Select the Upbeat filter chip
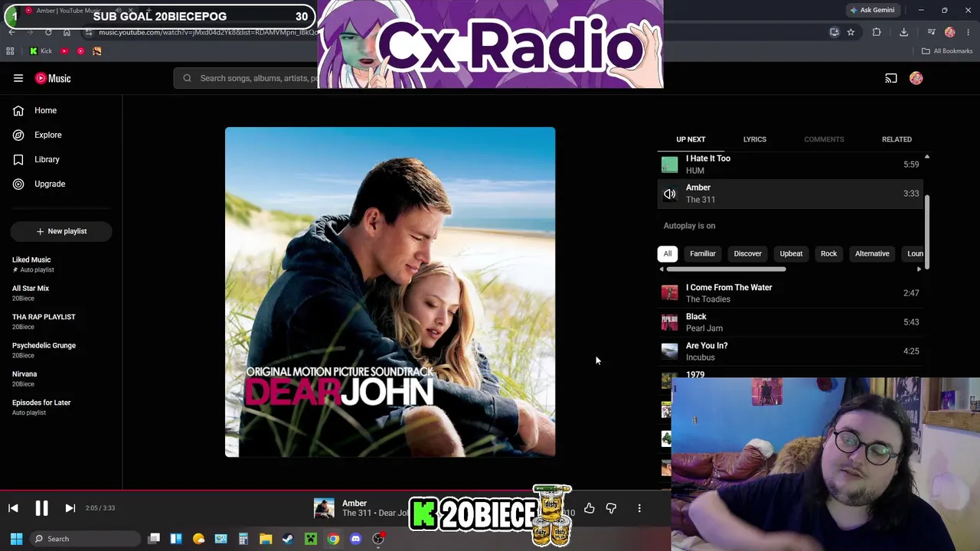Screen dimensions: 980x551 click(791, 254)
